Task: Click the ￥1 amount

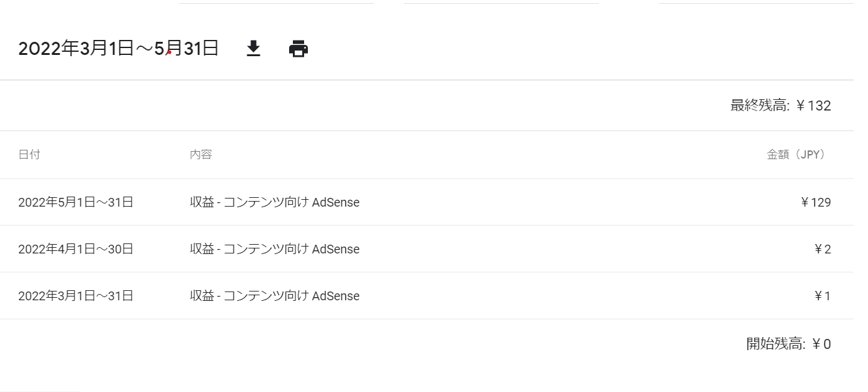Action: tap(822, 296)
